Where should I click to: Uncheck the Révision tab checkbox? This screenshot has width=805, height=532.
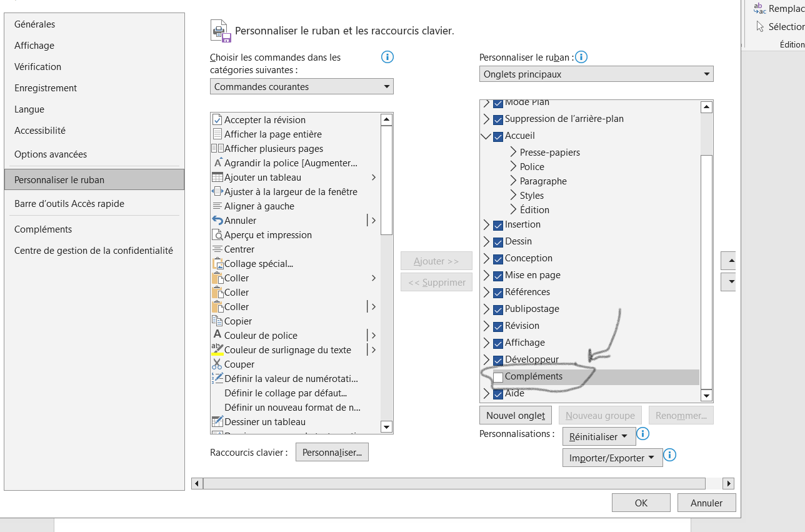(498, 326)
